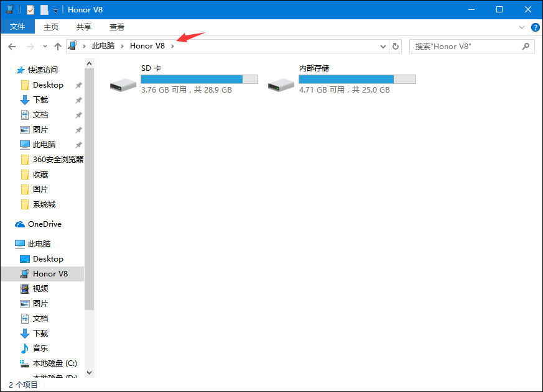Open the SD 卡 drive icon
Image resolution: width=543 pixels, height=392 pixels.
tap(123, 84)
